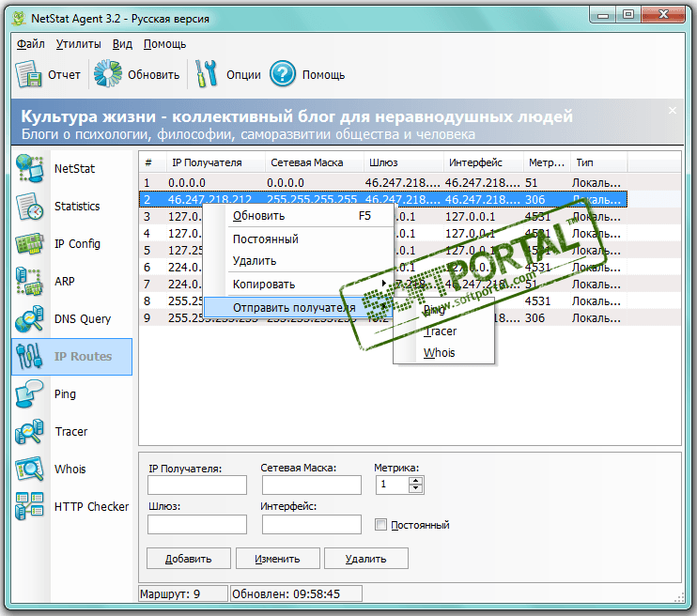The width and height of the screenshot is (697, 616).
Task: Choose Постоянный in the context menu
Action: 299,239
